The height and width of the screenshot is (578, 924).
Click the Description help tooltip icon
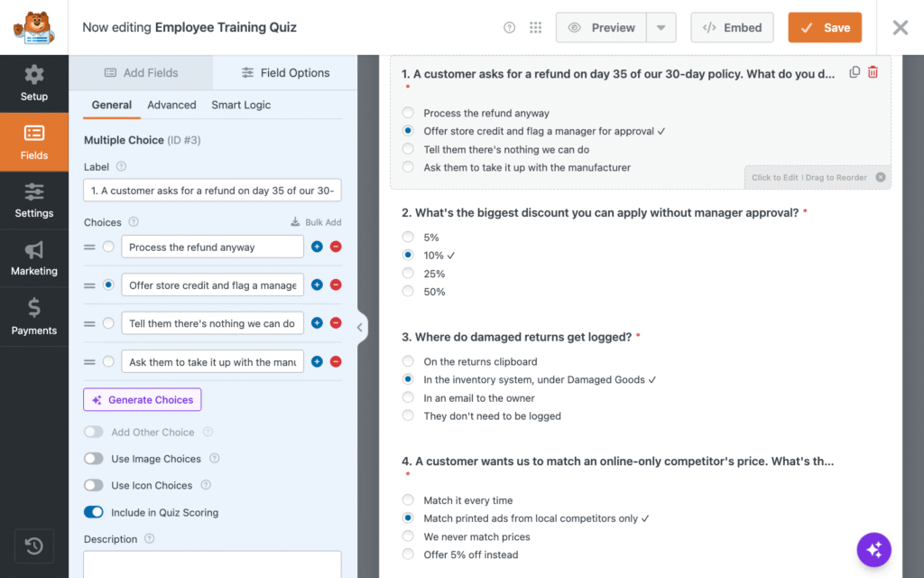pos(150,538)
